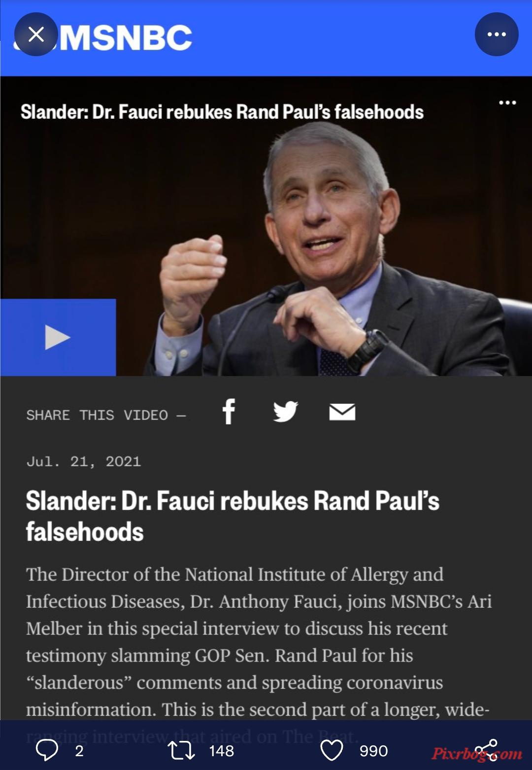Like the post with heart icon
The height and width of the screenshot is (770, 532).
(332, 751)
